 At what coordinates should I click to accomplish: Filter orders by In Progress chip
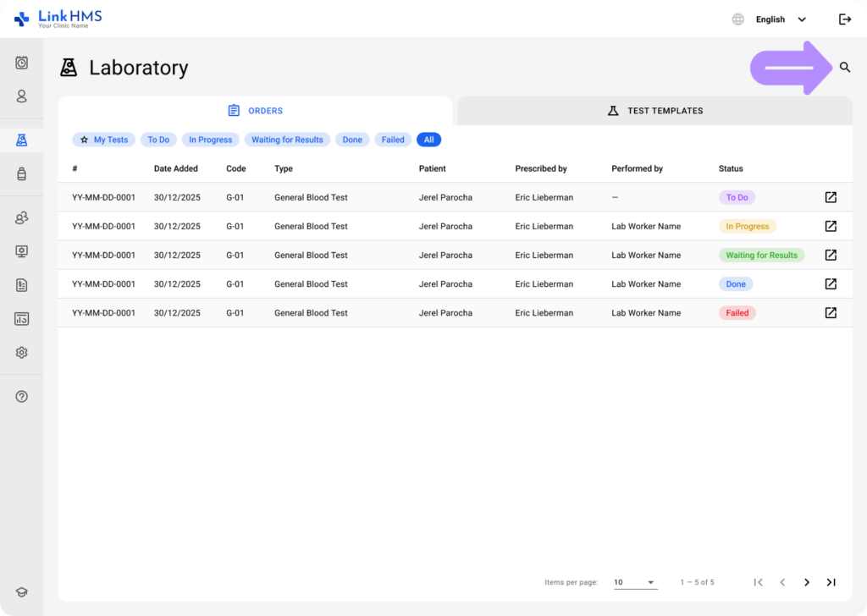pos(210,140)
